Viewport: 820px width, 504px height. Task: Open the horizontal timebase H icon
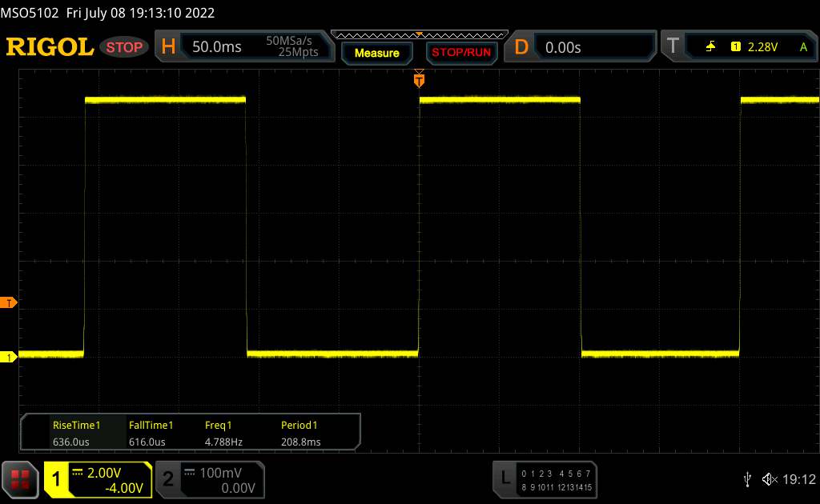(x=168, y=46)
